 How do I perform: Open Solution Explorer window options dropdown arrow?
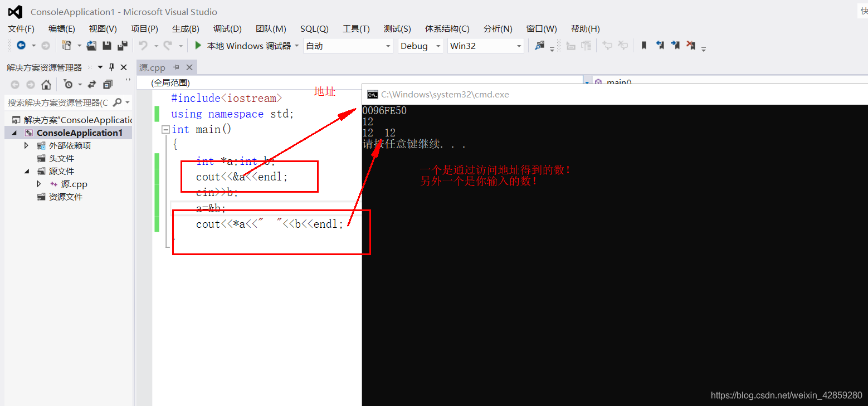[x=100, y=67]
